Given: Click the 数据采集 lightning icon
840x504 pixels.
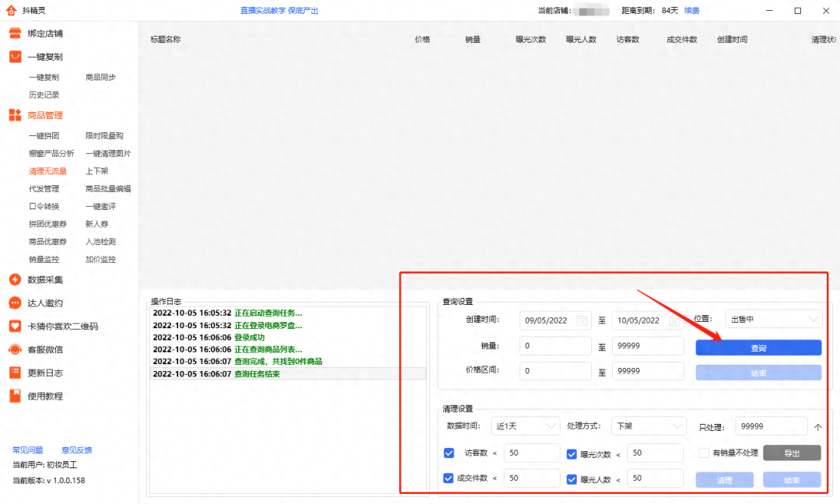Looking at the screenshot, I should pyautogui.click(x=15, y=279).
